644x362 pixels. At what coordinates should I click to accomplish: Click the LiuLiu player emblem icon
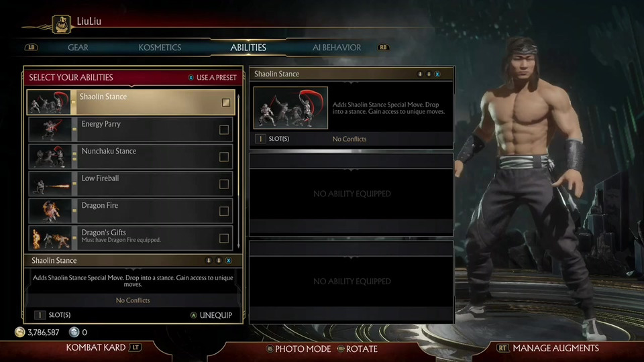coord(61,24)
